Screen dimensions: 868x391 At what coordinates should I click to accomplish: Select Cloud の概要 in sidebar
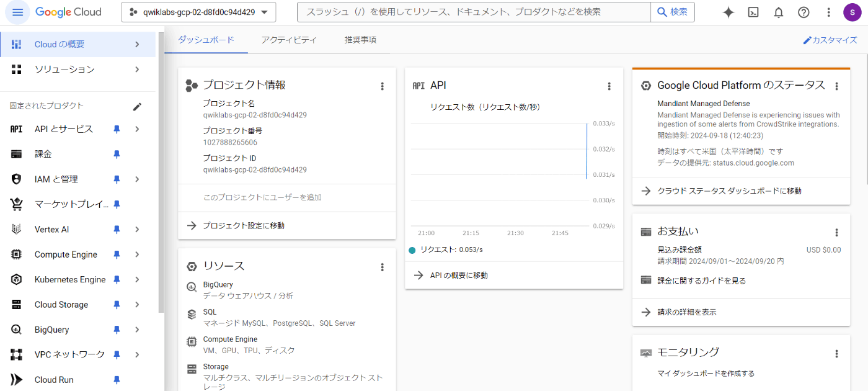77,44
